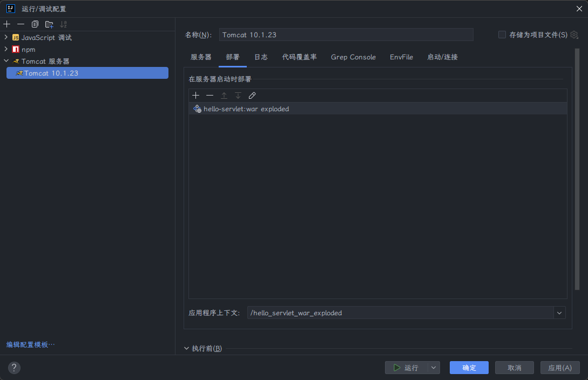Click the 名称 input field
The image size is (588, 380).
346,35
